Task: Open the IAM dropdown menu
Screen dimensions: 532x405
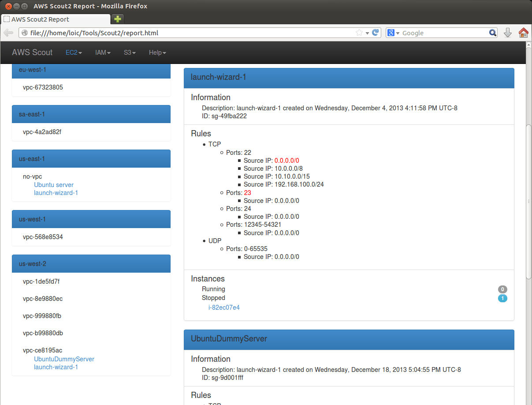Action: 103,52
